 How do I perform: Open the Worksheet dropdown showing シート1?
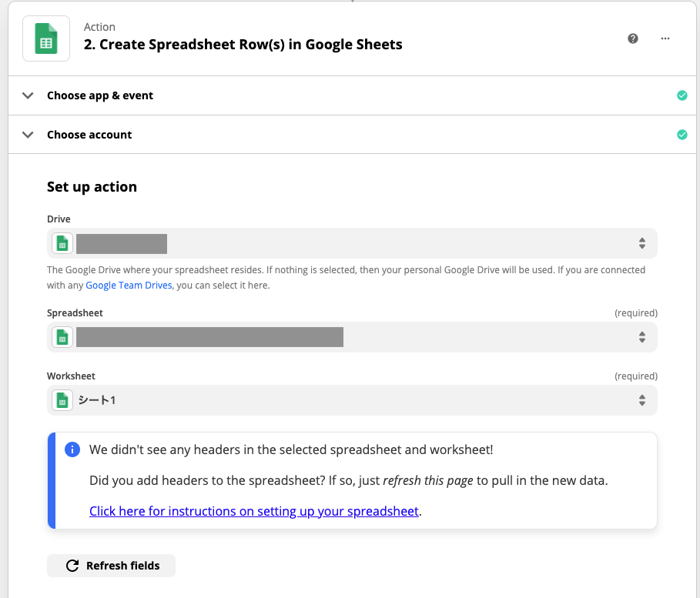tap(352, 400)
